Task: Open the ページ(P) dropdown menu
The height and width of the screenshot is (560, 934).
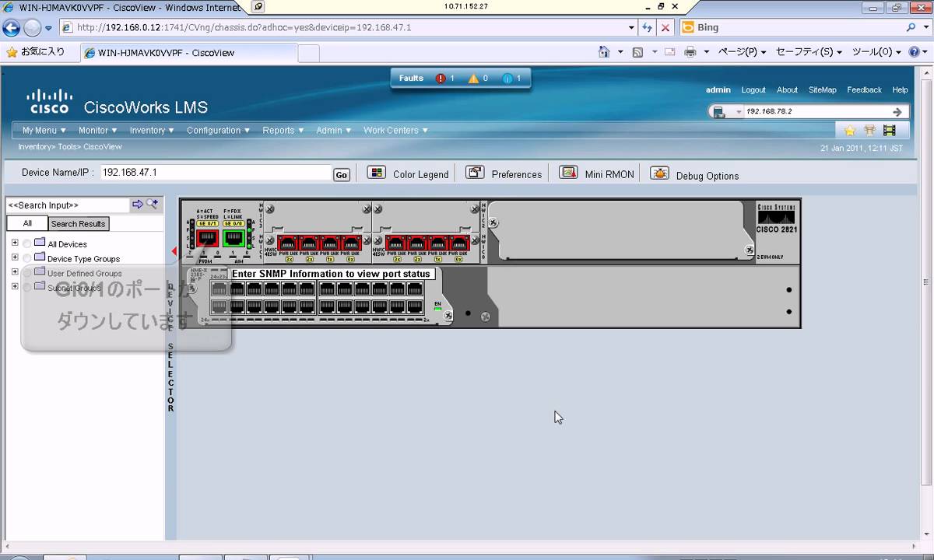Action: coord(742,52)
